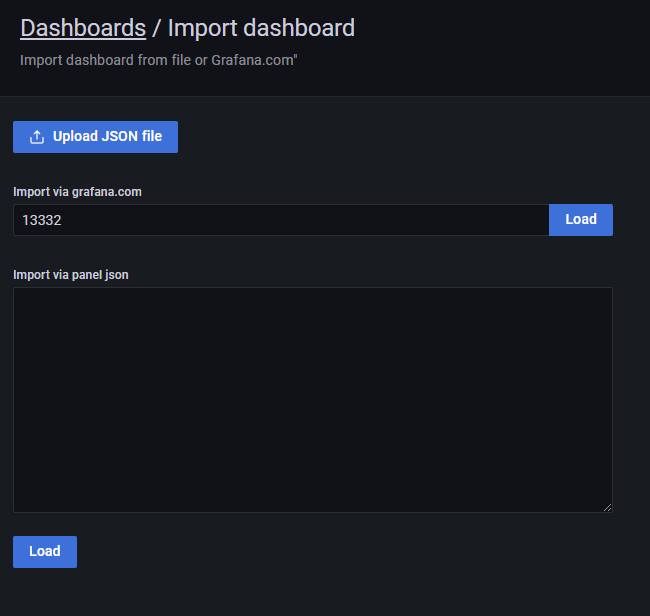Click the bottom Load button below the panel JSON area

(x=45, y=552)
